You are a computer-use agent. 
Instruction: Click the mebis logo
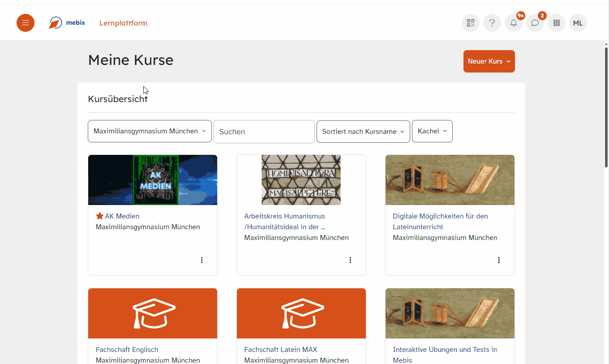pos(67,23)
